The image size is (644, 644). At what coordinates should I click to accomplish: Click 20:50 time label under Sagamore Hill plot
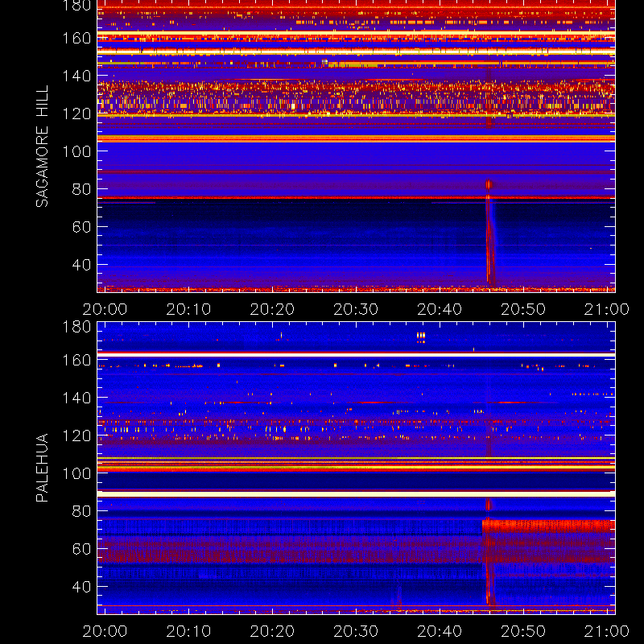(523, 309)
